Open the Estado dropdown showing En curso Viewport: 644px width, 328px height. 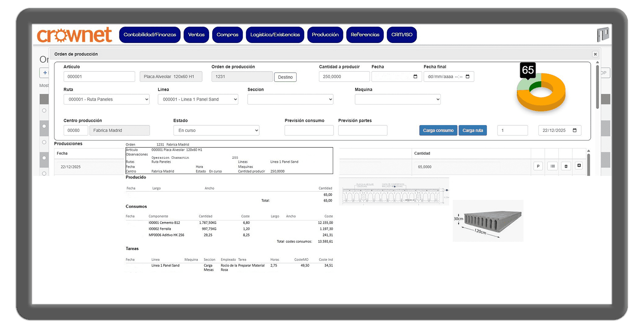[216, 130]
